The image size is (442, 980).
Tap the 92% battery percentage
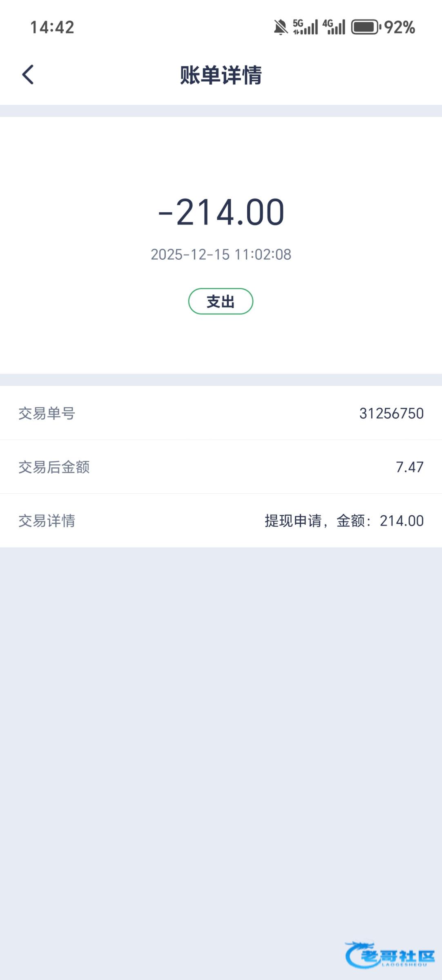(400, 27)
